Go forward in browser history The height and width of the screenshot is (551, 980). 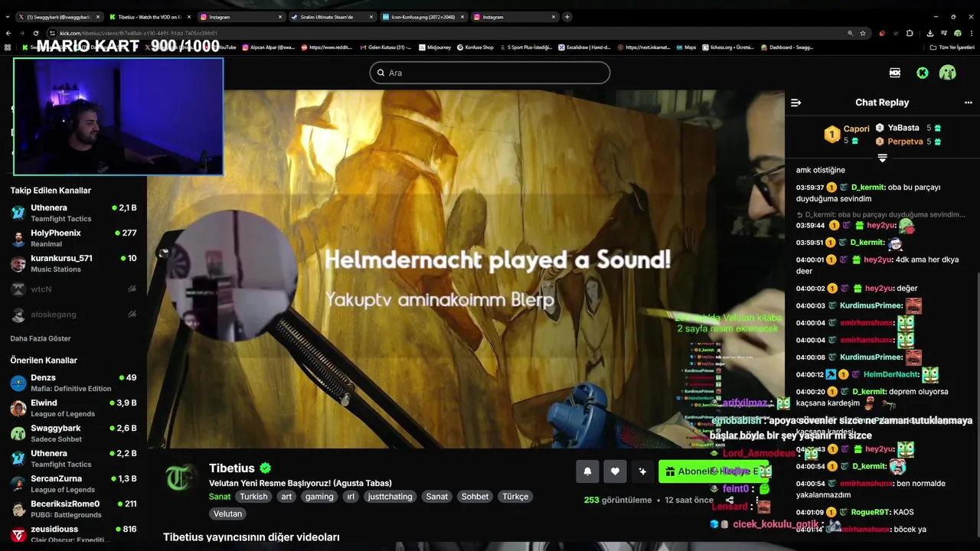[x=23, y=33]
